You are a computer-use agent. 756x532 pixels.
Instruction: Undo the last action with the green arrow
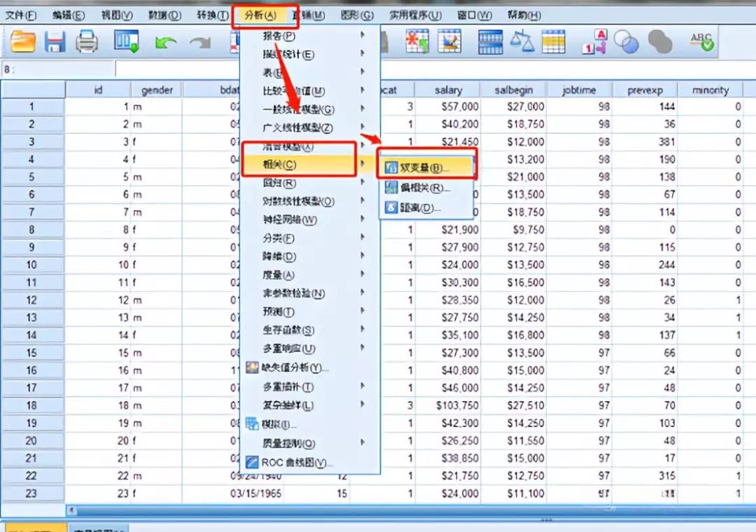click(165, 43)
